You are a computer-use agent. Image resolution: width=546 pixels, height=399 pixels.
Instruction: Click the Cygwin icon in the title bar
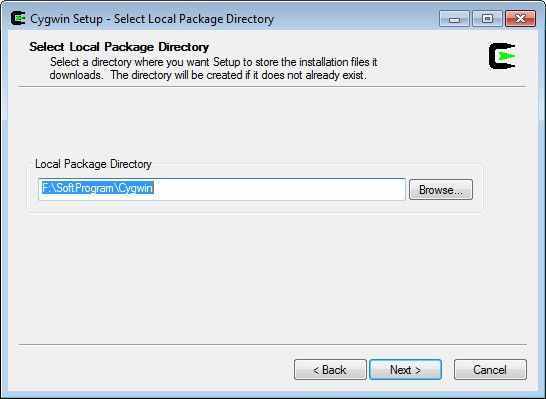click(x=18, y=18)
